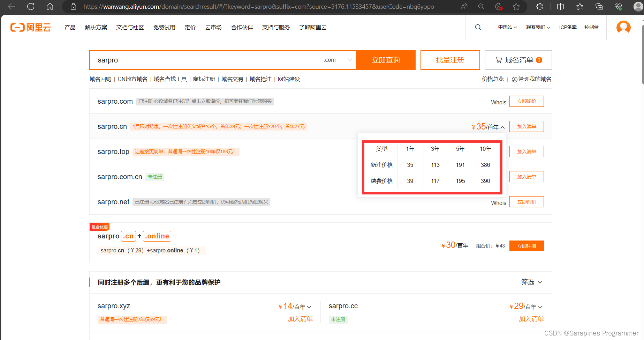Open the user avatar profile
644x340 pixels.
(x=623, y=27)
